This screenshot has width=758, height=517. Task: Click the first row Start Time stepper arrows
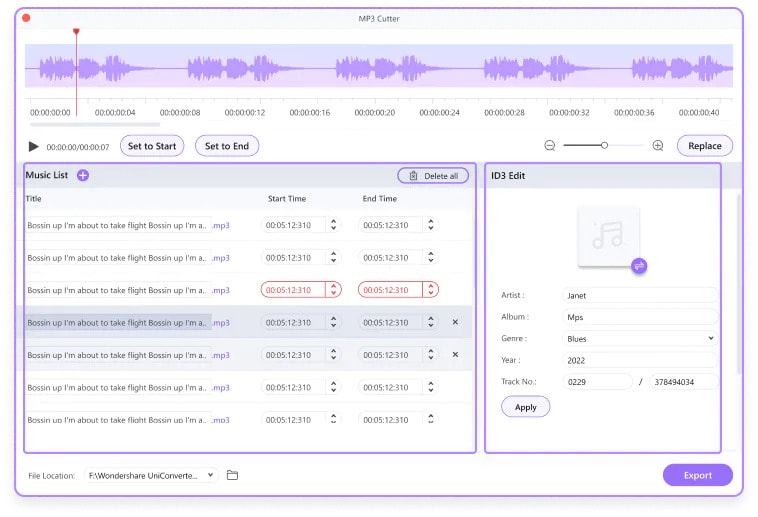point(334,225)
